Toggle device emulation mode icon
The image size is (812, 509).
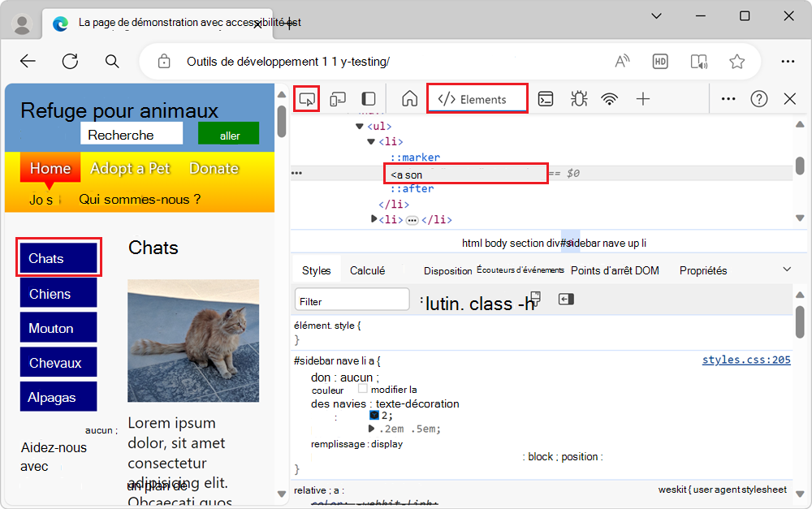[338, 99]
